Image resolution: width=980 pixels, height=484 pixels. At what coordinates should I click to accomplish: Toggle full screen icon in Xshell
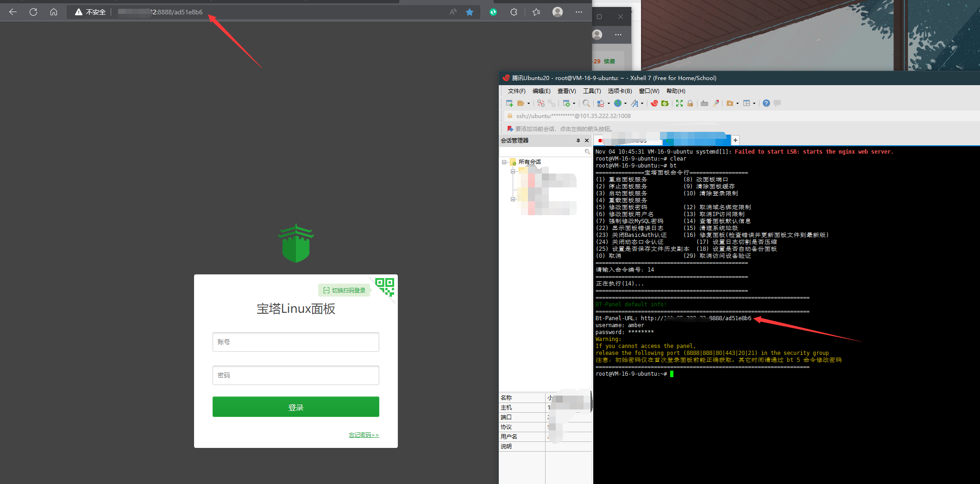coord(679,103)
